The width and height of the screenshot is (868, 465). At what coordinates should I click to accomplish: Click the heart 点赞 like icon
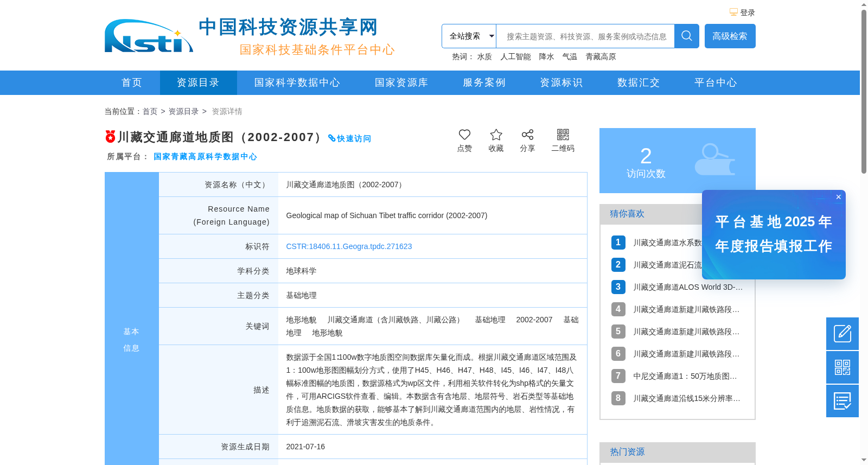[464, 135]
